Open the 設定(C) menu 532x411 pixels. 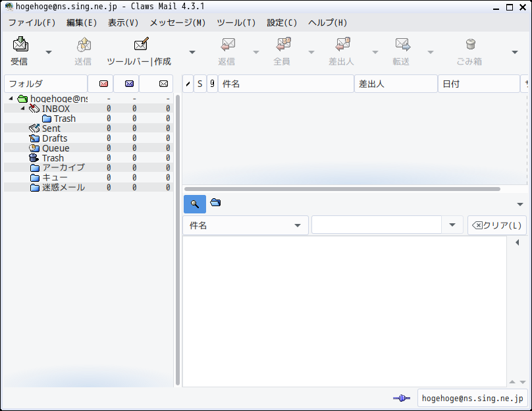click(x=282, y=23)
